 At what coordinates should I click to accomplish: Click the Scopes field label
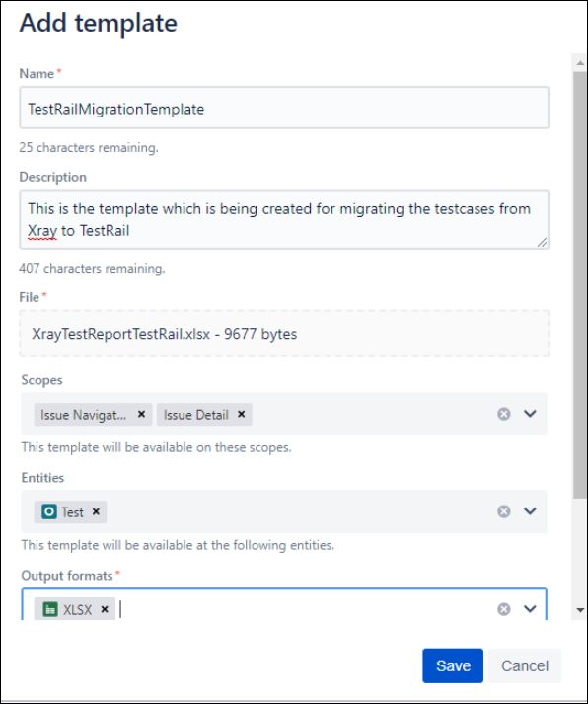[x=41, y=380]
